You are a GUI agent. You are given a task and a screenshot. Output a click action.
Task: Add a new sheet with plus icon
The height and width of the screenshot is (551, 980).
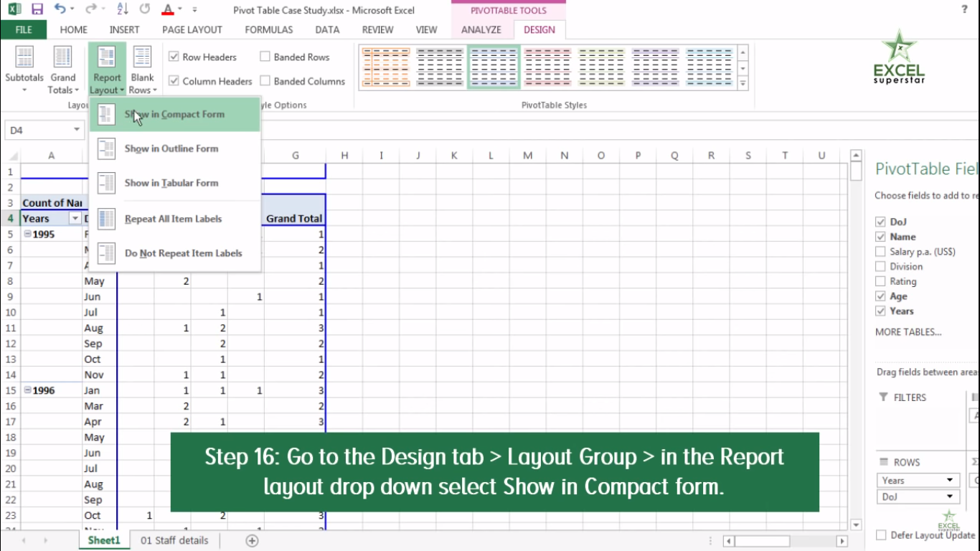pos(252,541)
